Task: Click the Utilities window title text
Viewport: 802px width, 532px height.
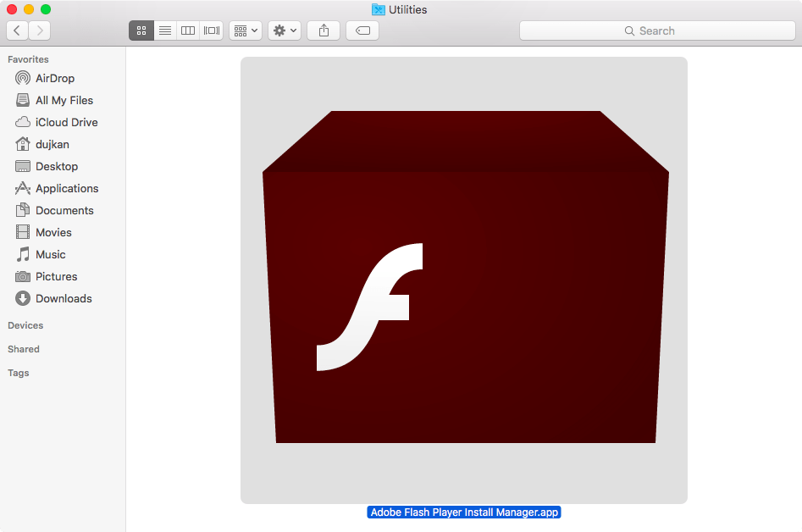Action: click(x=407, y=9)
